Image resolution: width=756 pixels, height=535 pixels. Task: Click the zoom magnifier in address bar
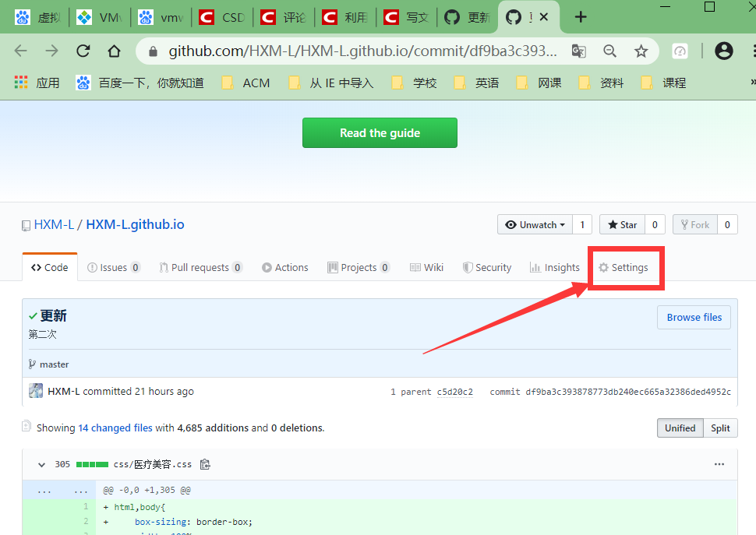[x=610, y=51]
